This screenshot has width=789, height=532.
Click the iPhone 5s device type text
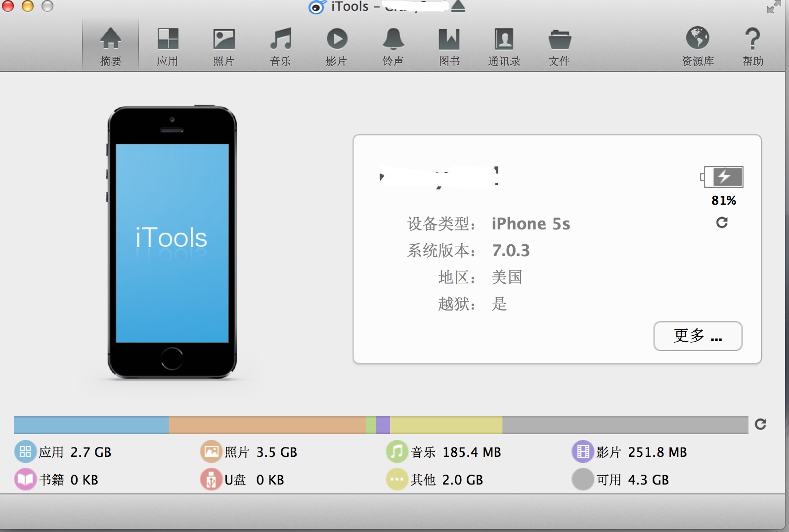[531, 224]
